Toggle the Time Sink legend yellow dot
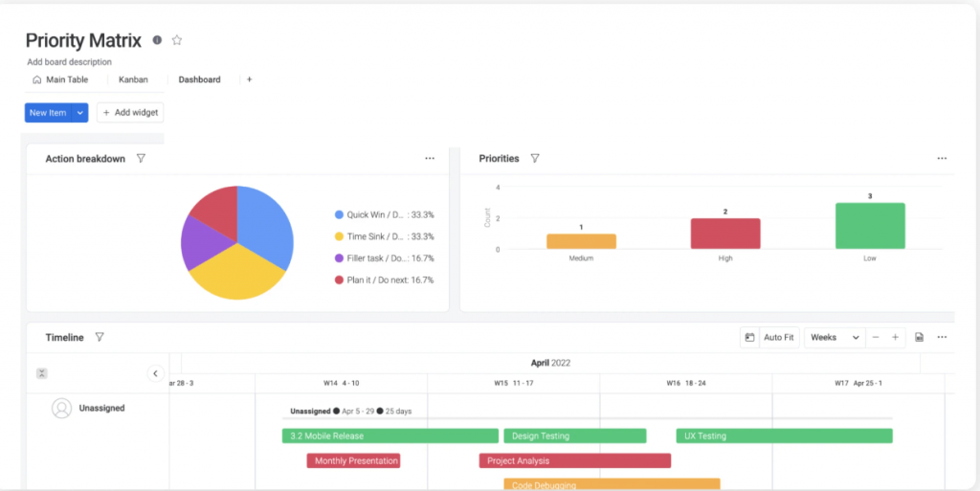This screenshot has width=980, height=491. 340,236
